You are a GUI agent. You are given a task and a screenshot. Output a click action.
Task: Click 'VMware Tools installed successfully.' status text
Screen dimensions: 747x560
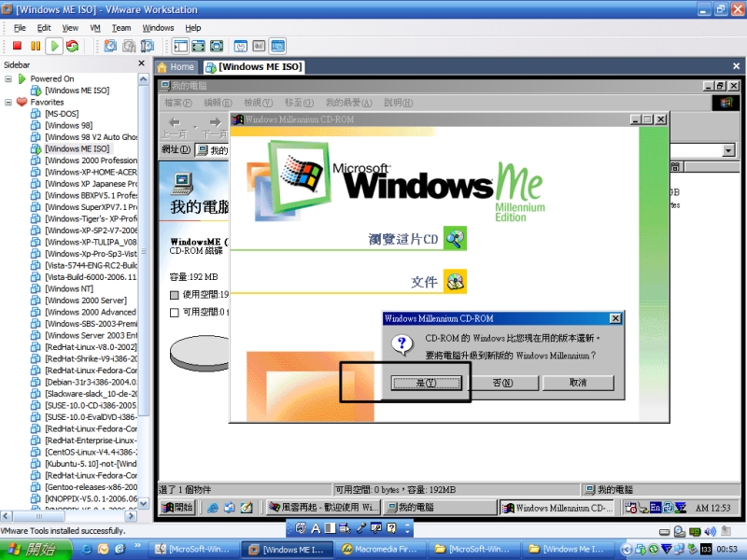click(63, 531)
